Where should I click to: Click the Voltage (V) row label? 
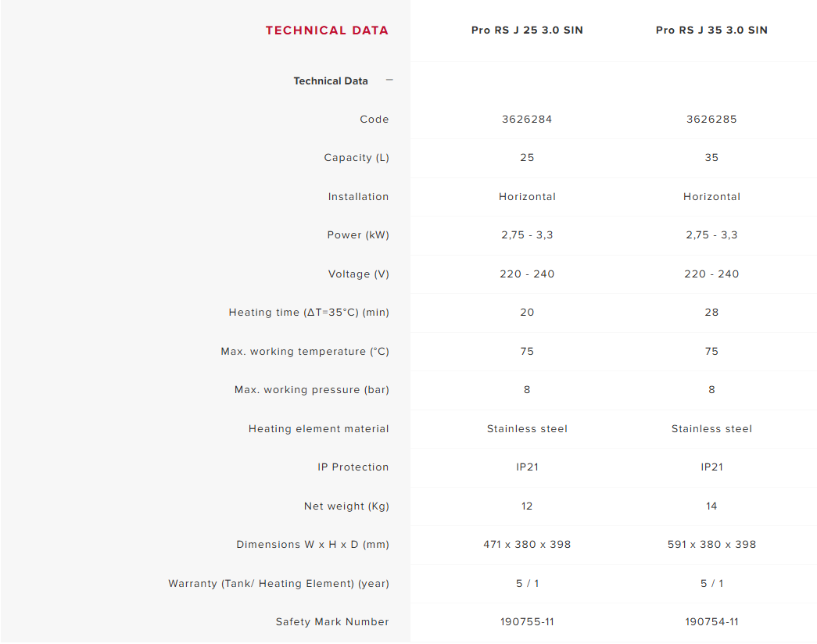tap(359, 274)
